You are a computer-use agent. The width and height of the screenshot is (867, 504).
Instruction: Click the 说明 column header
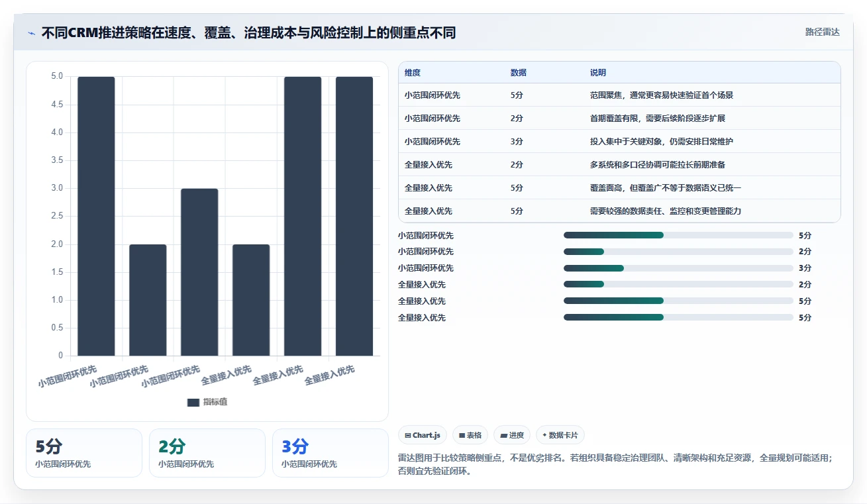[x=598, y=73]
